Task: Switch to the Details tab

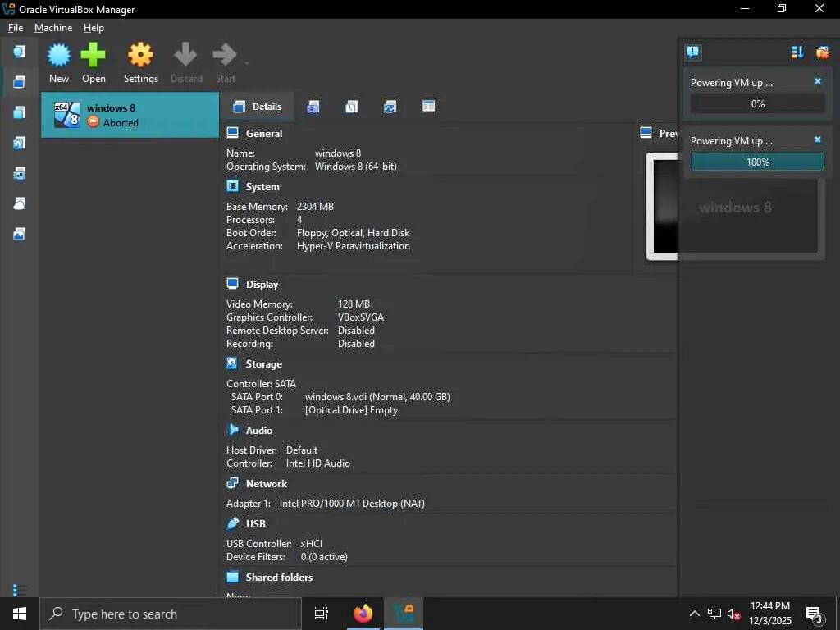Action: (257, 107)
